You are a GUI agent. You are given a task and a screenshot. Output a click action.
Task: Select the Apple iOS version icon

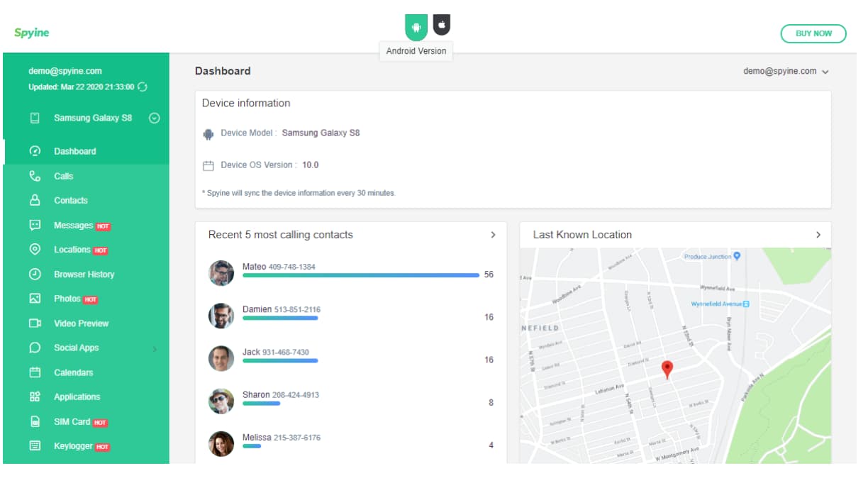click(442, 24)
